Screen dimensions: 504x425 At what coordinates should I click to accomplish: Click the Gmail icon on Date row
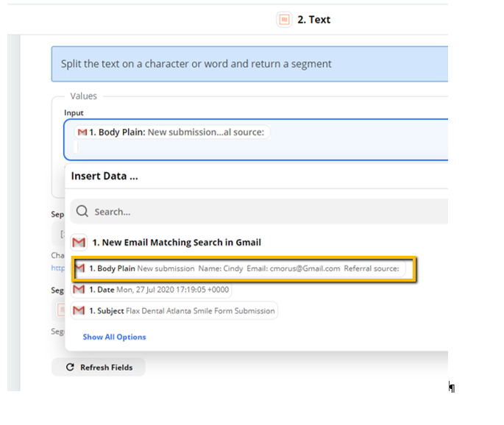[x=79, y=290]
